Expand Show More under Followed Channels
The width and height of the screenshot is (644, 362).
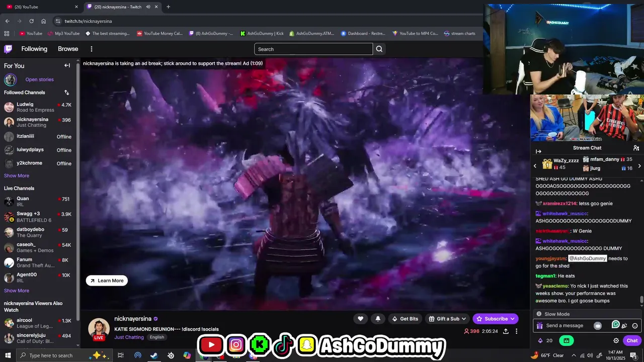click(17, 176)
